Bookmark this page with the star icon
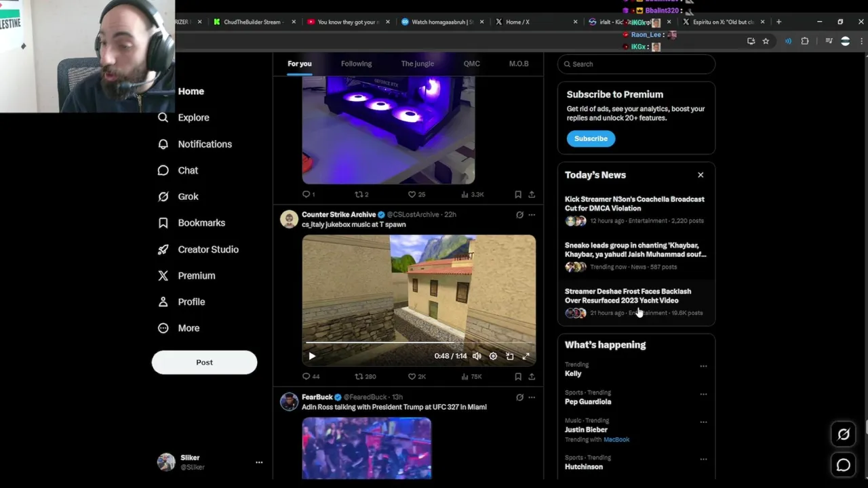 (x=766, y=41)
